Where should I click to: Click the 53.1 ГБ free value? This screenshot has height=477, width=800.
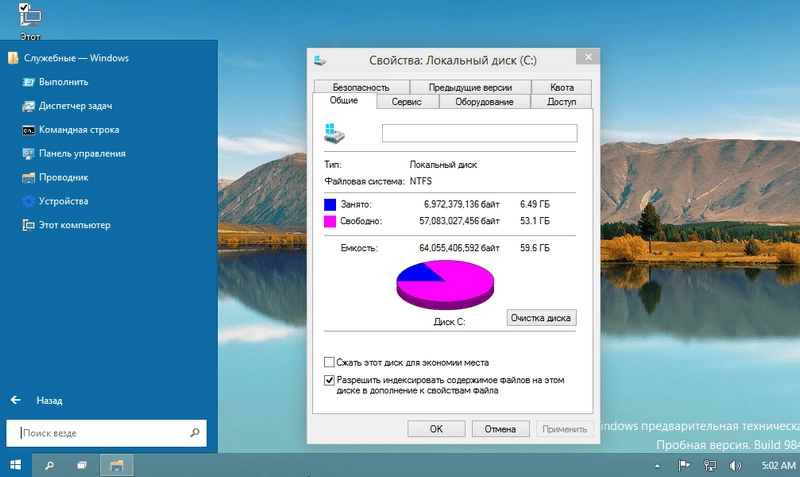(x=535, y=221)
